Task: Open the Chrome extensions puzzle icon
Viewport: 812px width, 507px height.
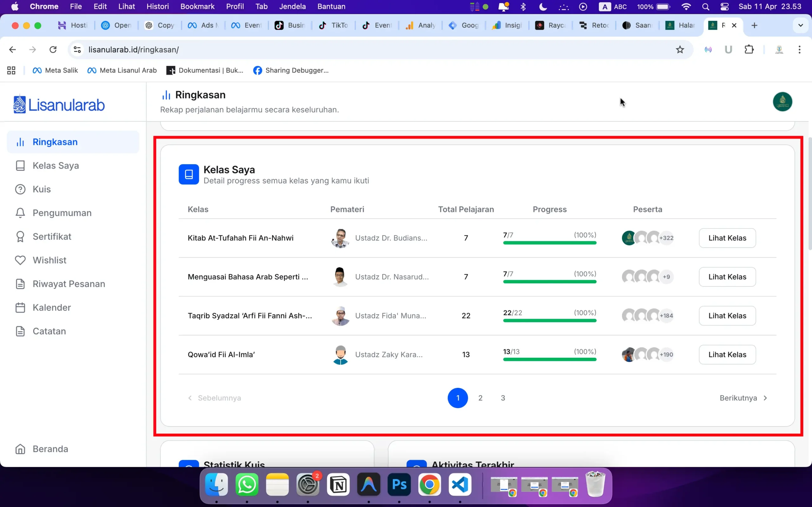Action: [749, 50]
